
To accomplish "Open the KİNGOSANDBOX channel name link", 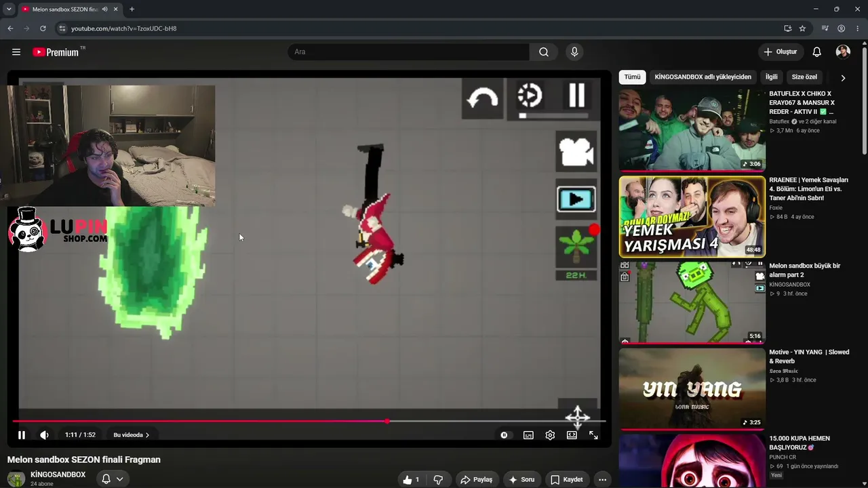I will point(58,474).
